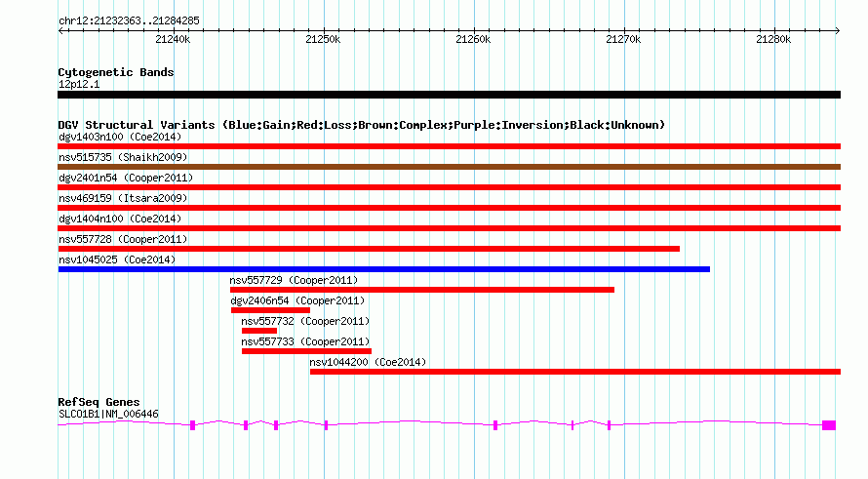868x479 pixels.
Task: Click the dgv1404n100 (Coe2014) label
Action: click(120, 219)
